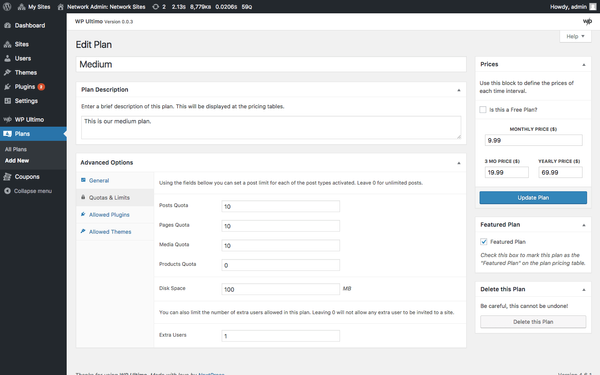Click the Delete this Plan button

pyautogui.click(x=533, y=322)
